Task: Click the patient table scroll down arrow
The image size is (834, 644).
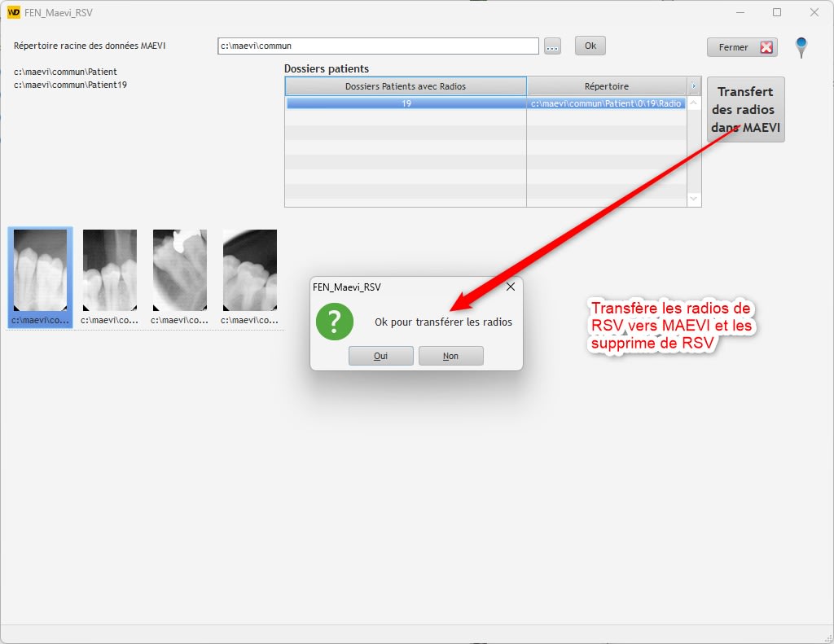Action: pos(694,199)
